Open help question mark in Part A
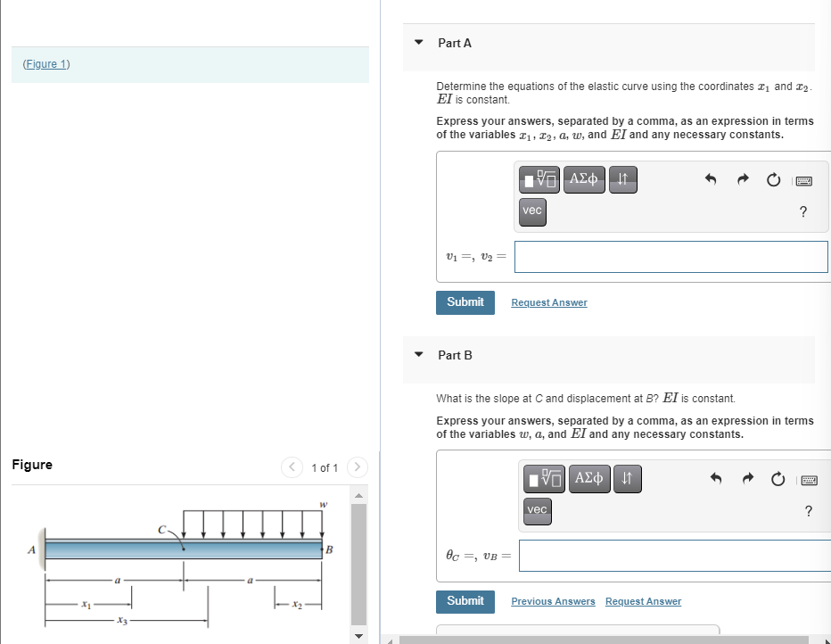This screenshot has width=831, height=644. [803, 211]
